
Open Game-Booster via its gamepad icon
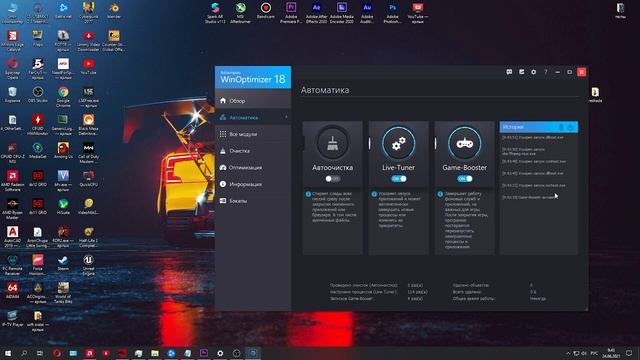click(464, 143)
